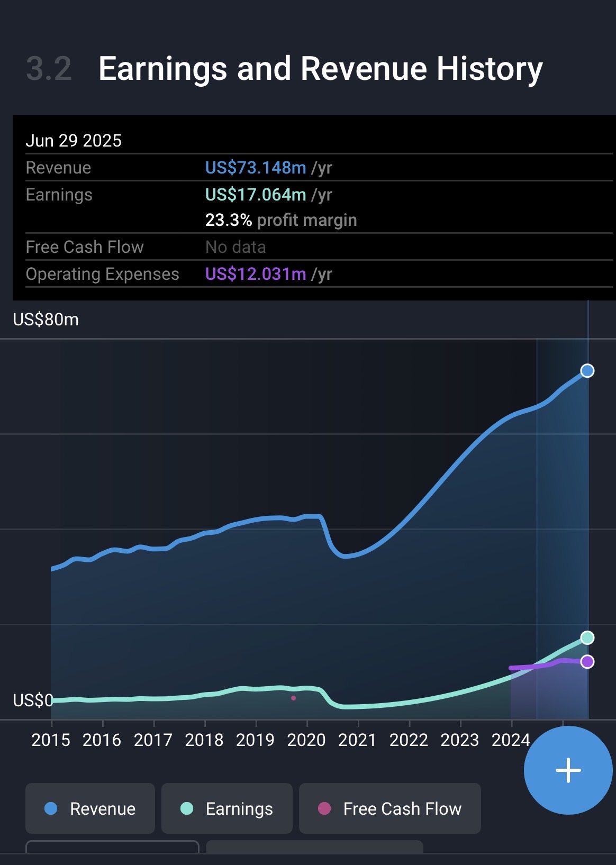
Task: Click the blue Revenue data point marker
Action: point(587,371)
